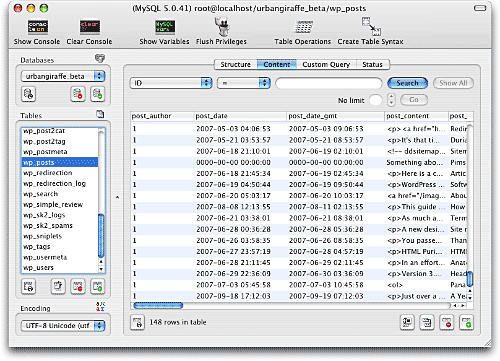Select the wp_postmeta table
The width and height of the screenshot is (500, 361).
coord(60,152)
